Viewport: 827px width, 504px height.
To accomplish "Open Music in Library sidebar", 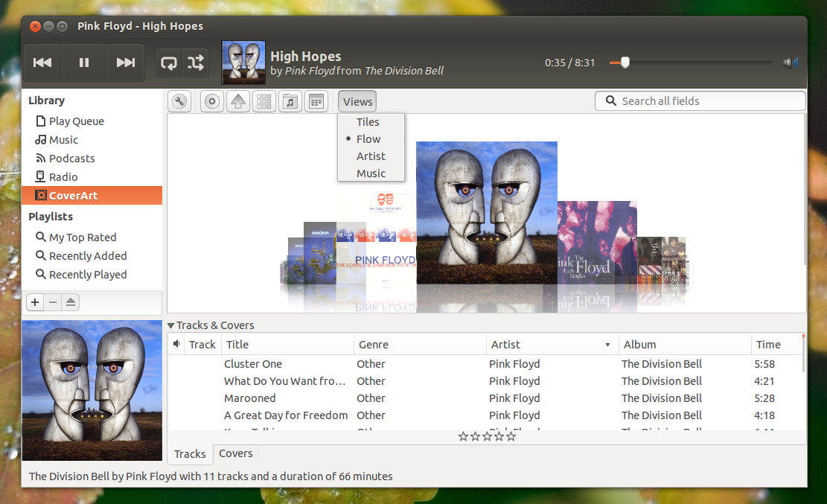I will [x=92, y=140].
